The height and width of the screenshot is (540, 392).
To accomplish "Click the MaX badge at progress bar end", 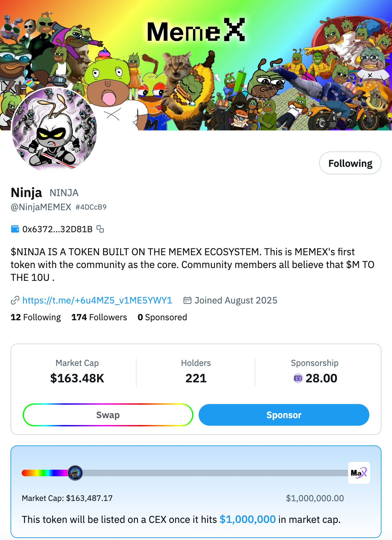I will (359, 473).
